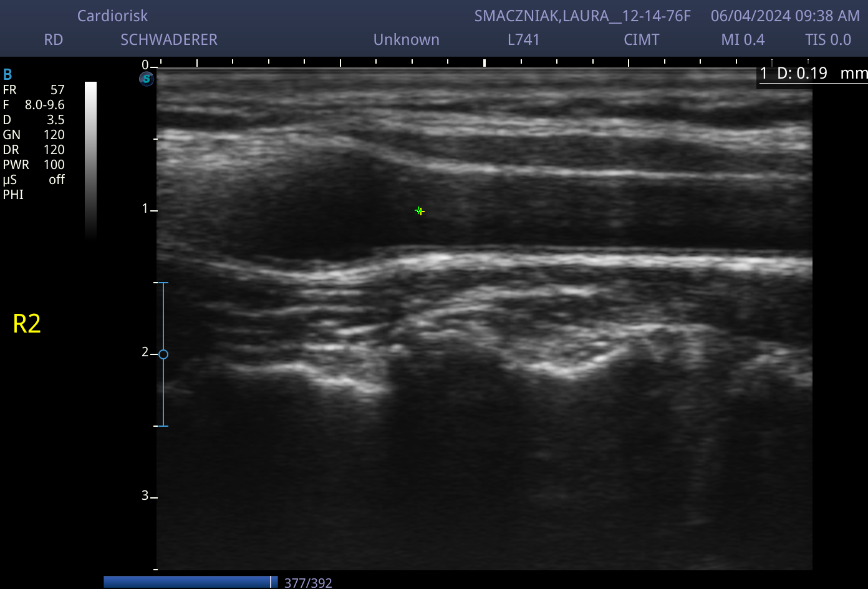Screen dimensions: 868x589
Task: Select the L741 probe label
Action: coord(523,39)
